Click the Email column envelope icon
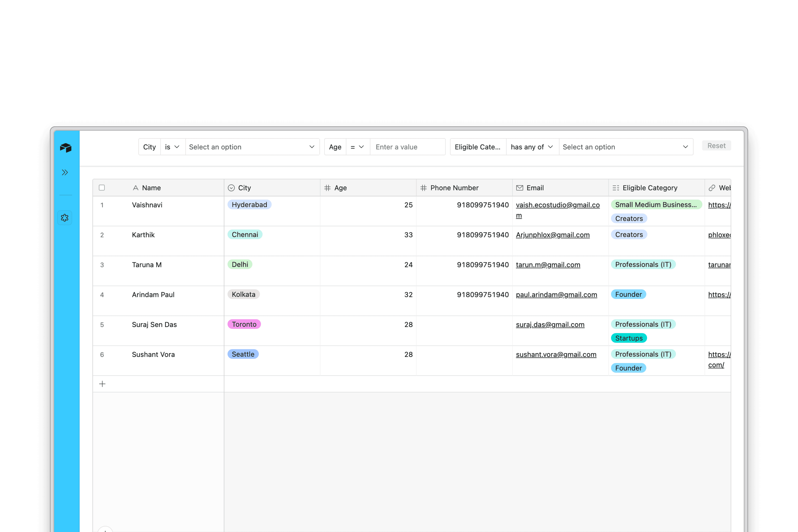Image resolution: width=798 pixels, height=532 pixels. (520, 188)
